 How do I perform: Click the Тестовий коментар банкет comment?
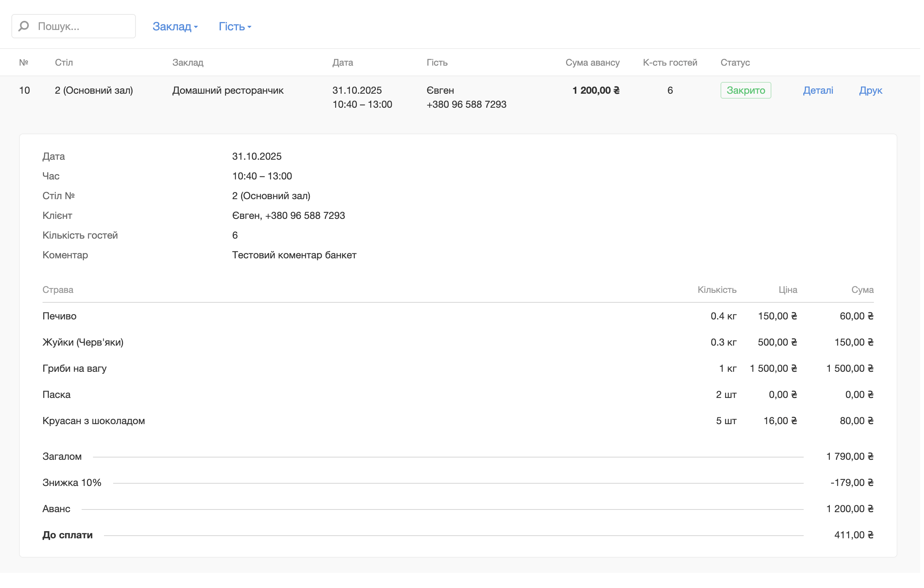(294, 255)
